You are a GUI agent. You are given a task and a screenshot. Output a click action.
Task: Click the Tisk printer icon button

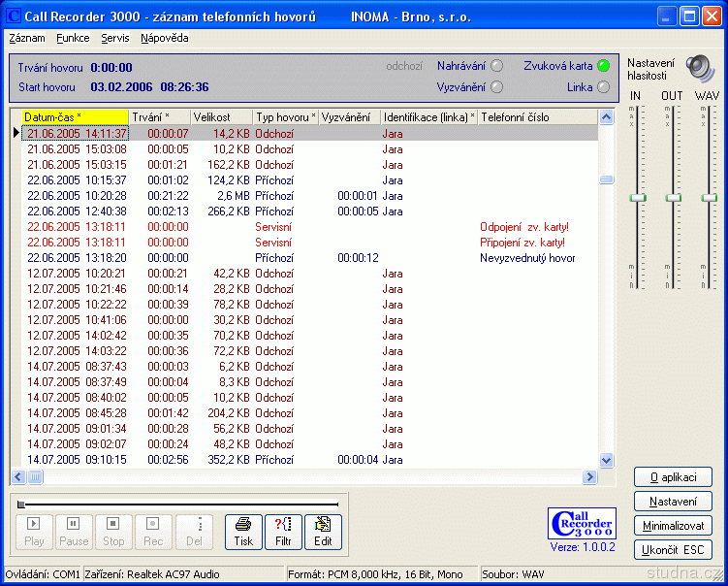click(243, 532)
